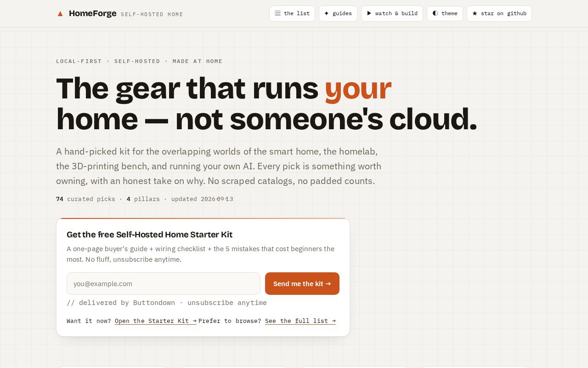
Task: Click the list lines icon
Action: tap(277, 13)
